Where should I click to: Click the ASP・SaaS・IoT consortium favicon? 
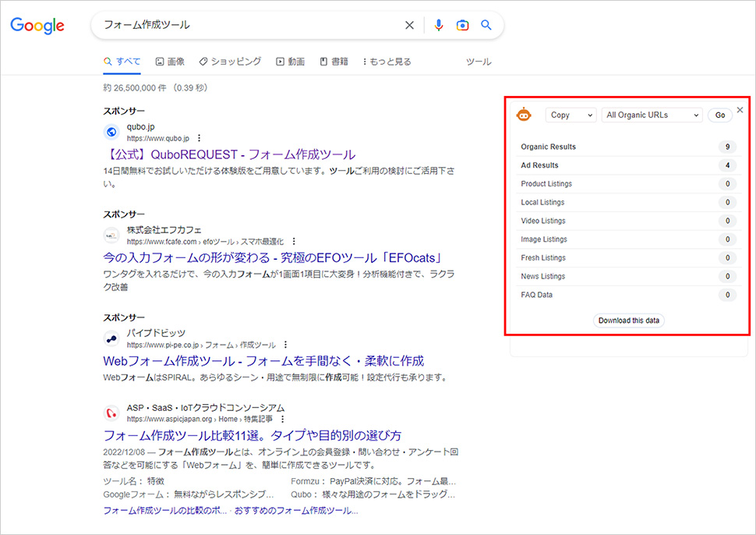111,413
